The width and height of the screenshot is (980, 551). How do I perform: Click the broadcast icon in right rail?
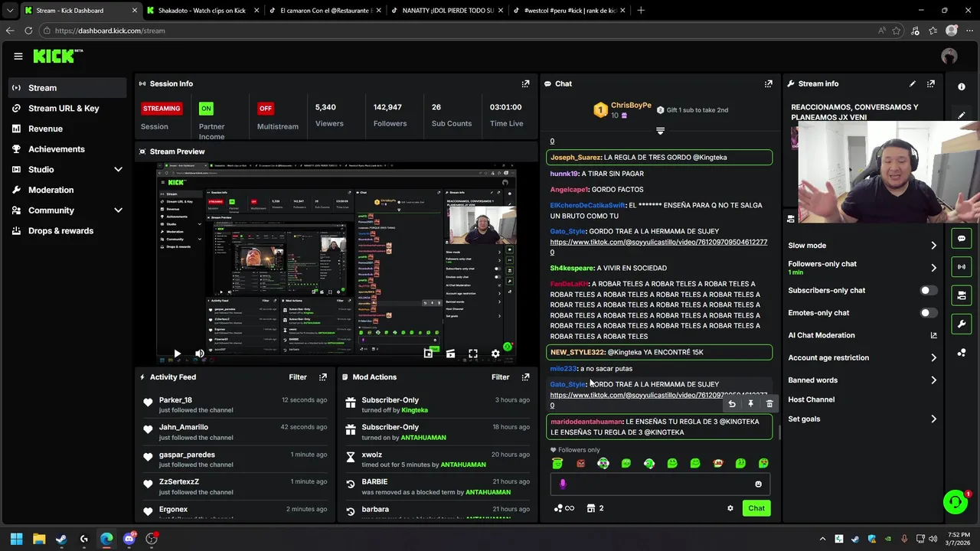click(962, 267)
